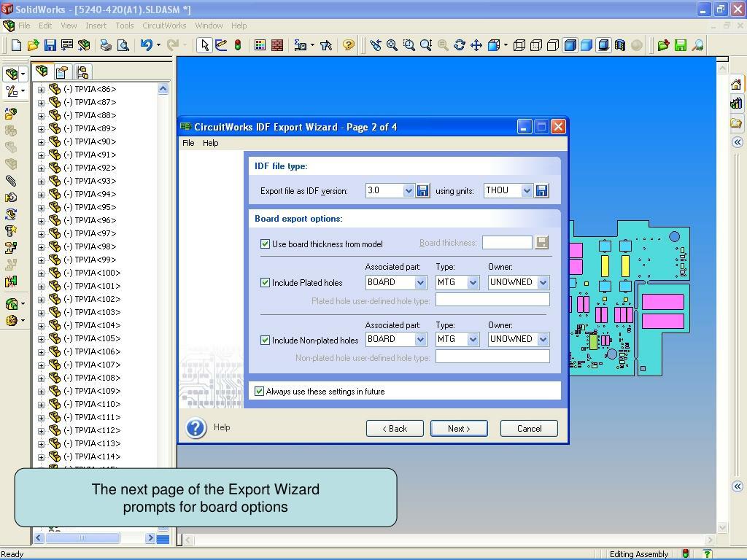Open the wizard's File menu
The width and height of the screenshot is (747, 560).
pyautogui.click(x=188, y=143)
